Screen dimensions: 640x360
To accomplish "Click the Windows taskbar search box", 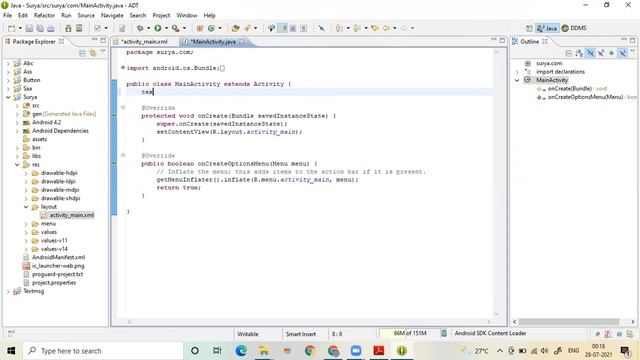I will tap(103, 351).
